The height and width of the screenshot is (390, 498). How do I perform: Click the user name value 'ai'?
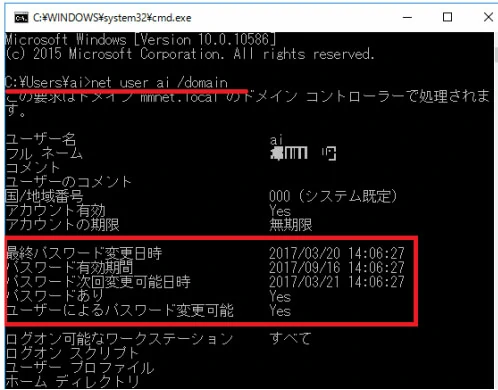tap(276, 139)
